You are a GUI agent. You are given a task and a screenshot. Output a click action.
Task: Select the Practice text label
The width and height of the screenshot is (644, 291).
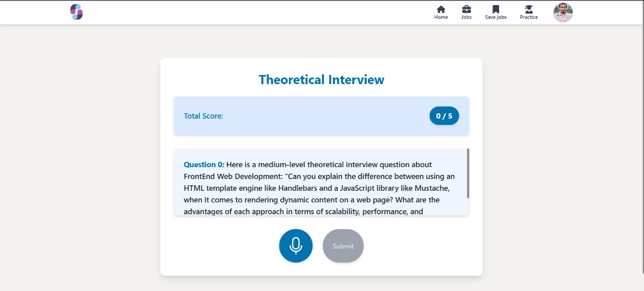529,17
